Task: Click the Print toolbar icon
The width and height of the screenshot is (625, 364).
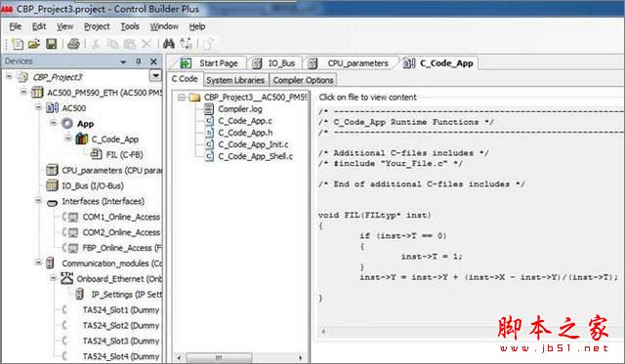Action: click(73, 44)
